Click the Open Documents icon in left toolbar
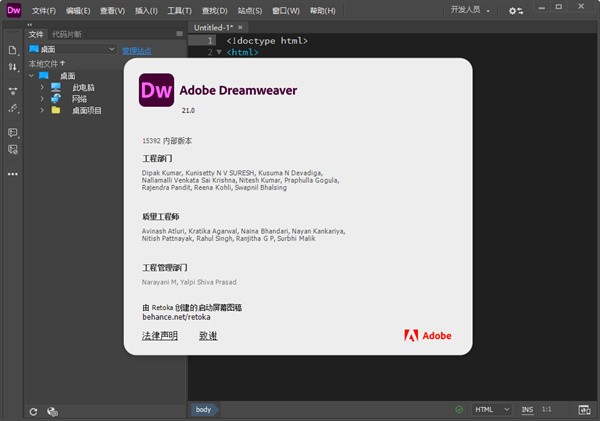This screenshot has width=600, height=421. click(13, 50)
